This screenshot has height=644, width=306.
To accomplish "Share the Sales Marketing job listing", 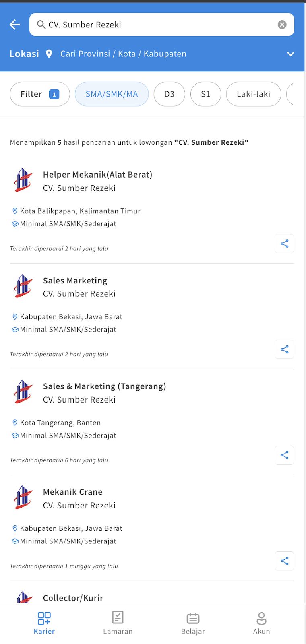I will point(284,349).
